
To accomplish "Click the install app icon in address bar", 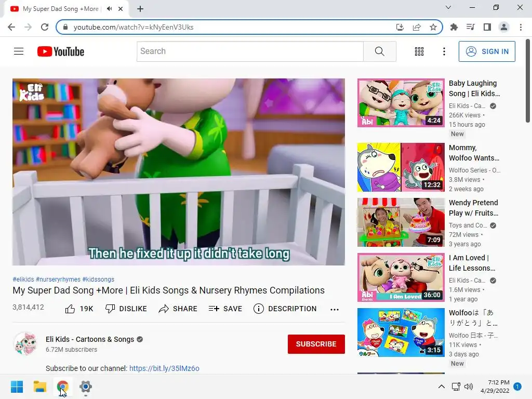I will click(x=400, y=27).
